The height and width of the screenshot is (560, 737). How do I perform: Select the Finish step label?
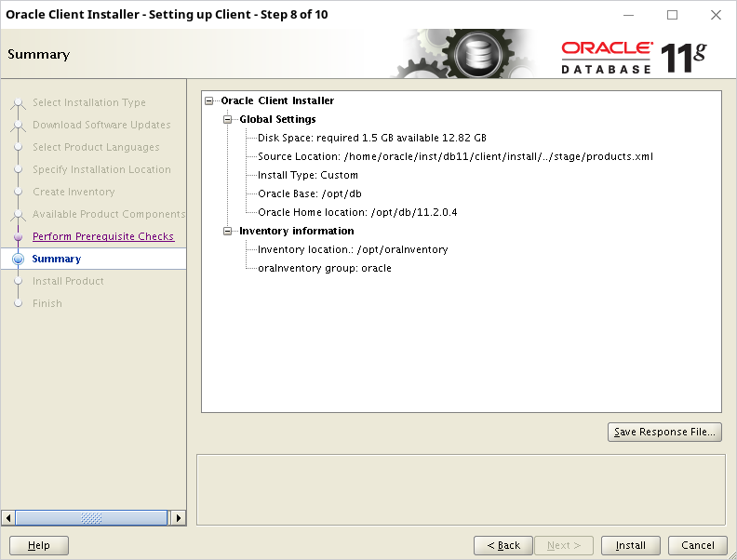47,303
